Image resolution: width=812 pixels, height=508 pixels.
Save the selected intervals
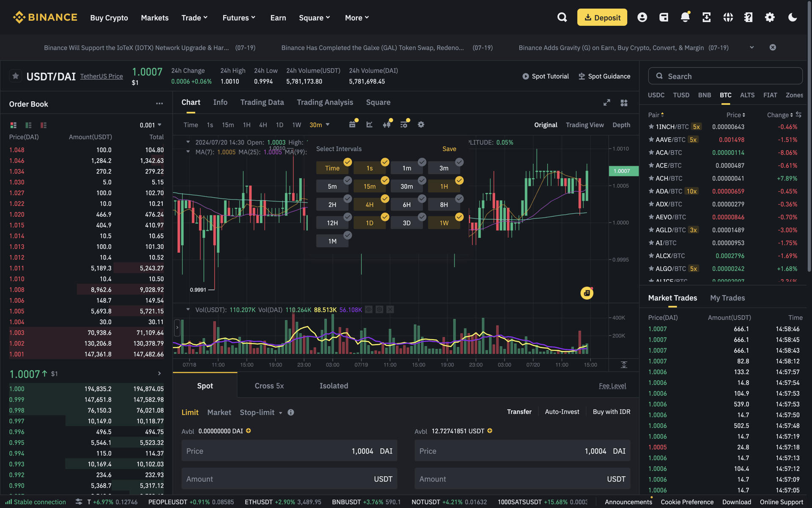tap(449, 149)
